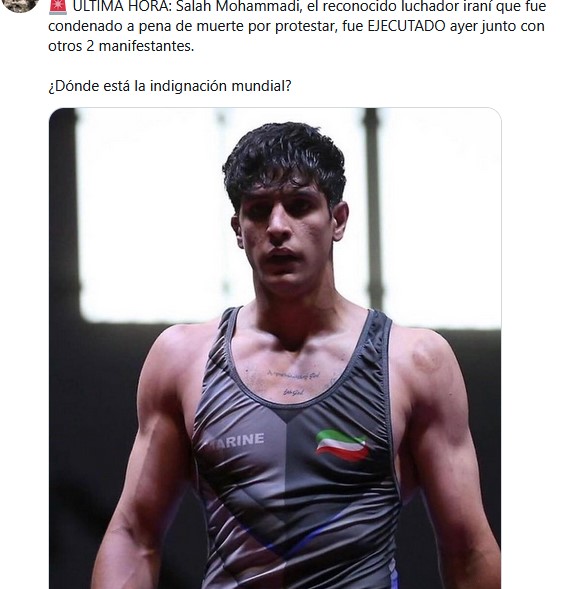Screen dimensions: 562x589
Task: Click the "¿Dónde está la indignación mundial?" line
Action: [170, 86]
